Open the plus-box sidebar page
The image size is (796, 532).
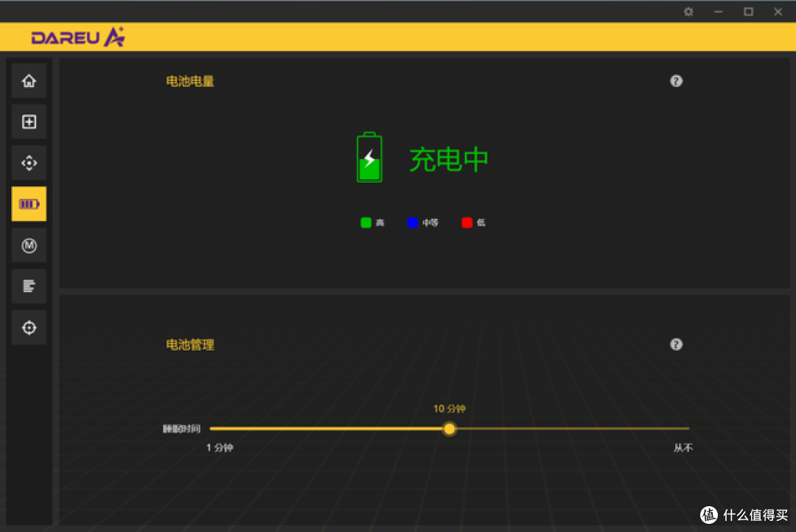tap(29, 122)
